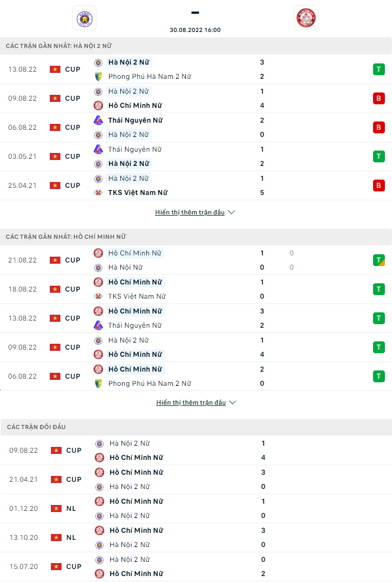The height and width of the screenshot is (582, 392).
Task: Click the match date 30.08.2022 16:00
Action: point(195,30)
